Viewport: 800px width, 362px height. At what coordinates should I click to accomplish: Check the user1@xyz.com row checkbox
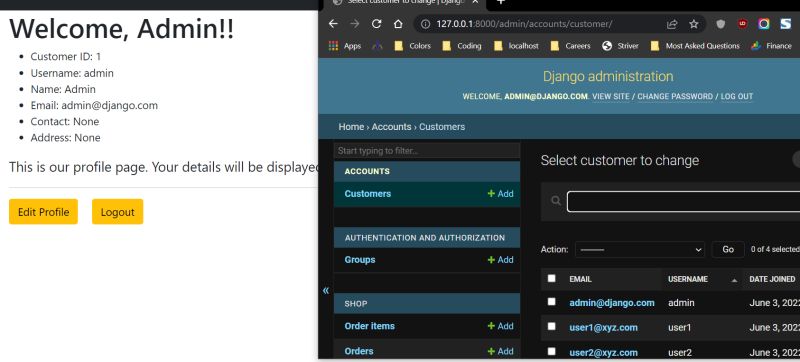[x=551, y=326]
